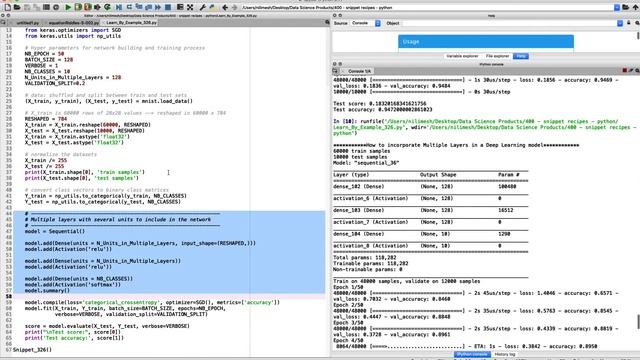Run the selected lines icon
This screenshot has height=360, width=640.
pyautogui.click(x=97, y=7)
